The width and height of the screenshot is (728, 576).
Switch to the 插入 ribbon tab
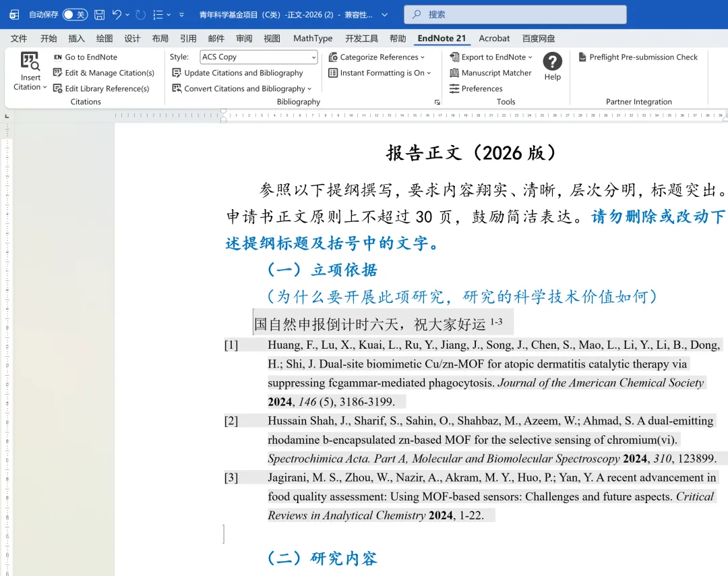(76, 38)
